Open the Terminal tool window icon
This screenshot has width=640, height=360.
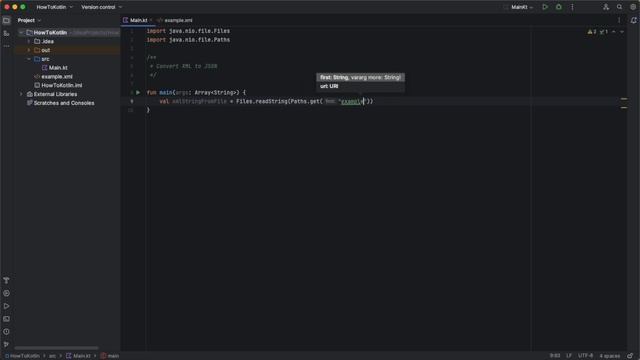[6, 319]
